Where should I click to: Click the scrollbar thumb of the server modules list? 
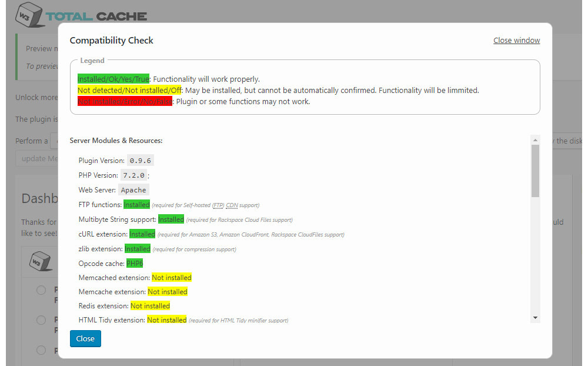click(535, 171)
